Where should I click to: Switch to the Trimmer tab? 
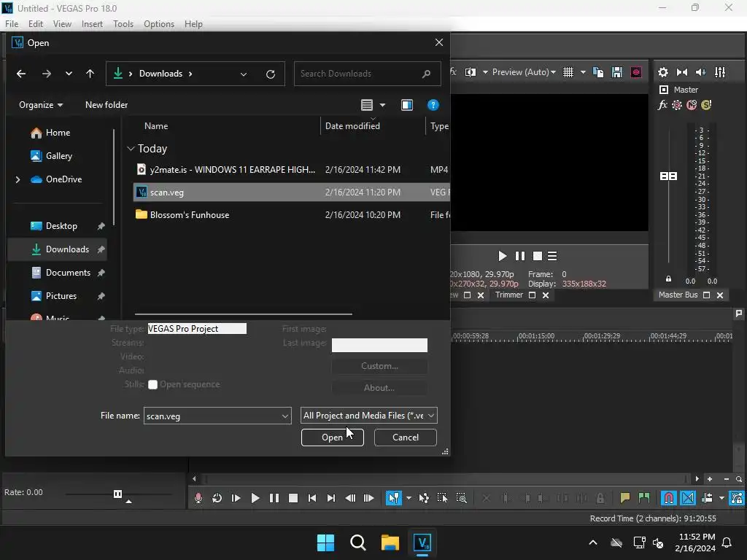pos(508,295)
